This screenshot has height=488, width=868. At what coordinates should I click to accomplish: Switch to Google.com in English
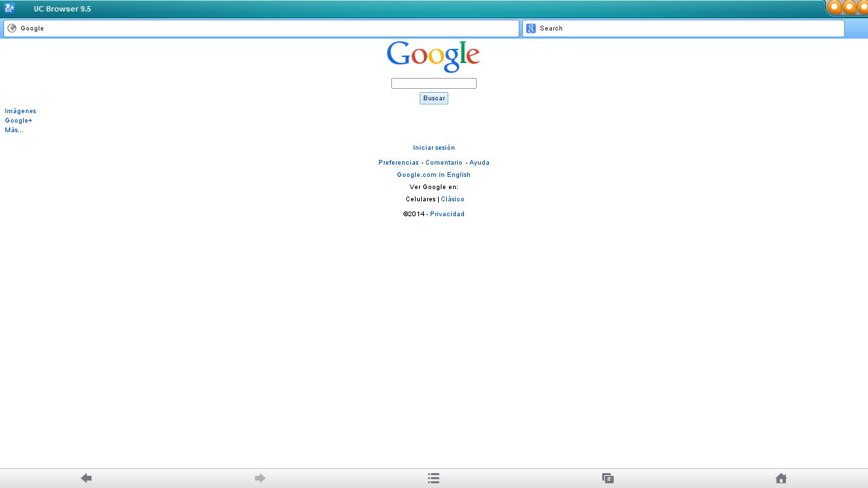click(x=433, y=174)
